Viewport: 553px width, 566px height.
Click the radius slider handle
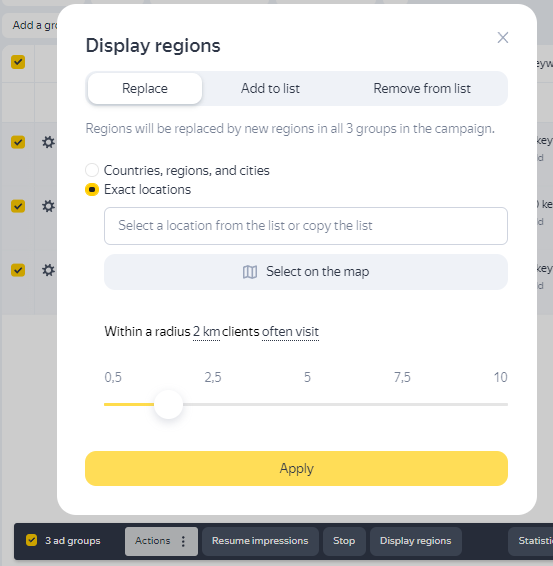coord(169,404)
